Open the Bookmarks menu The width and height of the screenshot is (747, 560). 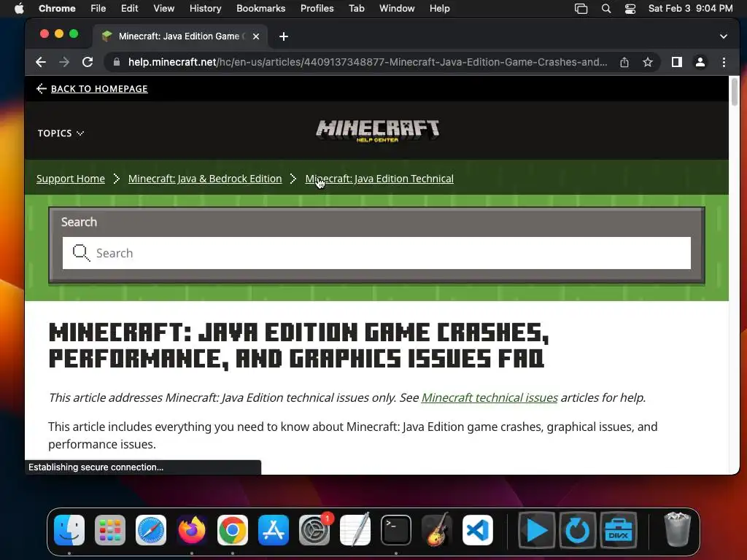coord(260,9)
